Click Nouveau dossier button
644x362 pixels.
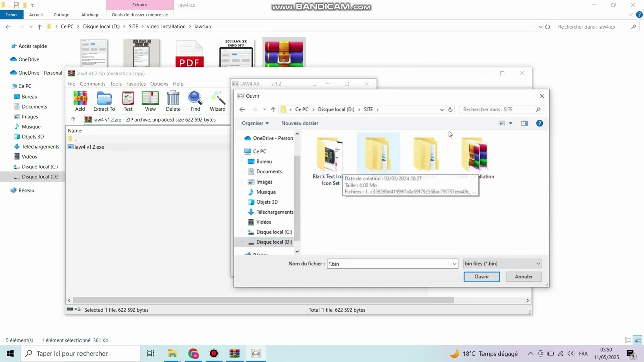(300, 123)
